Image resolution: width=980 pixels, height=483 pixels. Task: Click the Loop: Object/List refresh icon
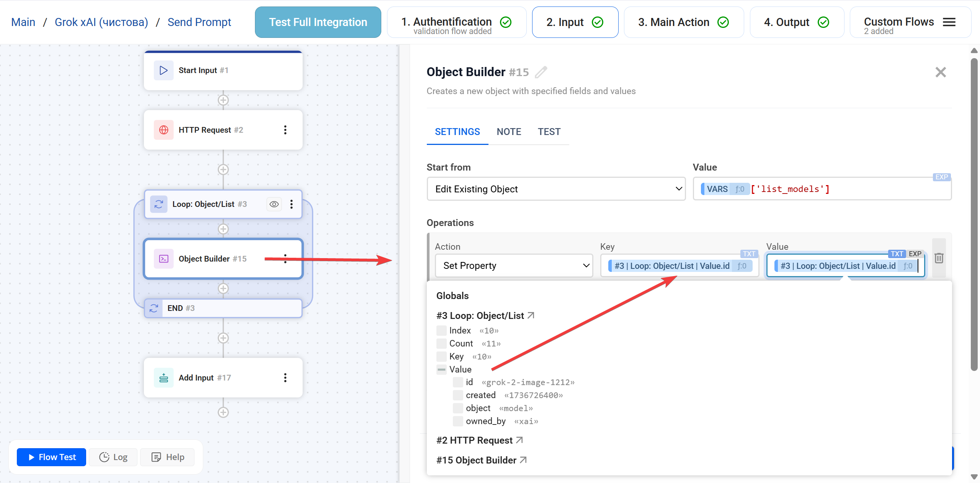coord(158,204)
